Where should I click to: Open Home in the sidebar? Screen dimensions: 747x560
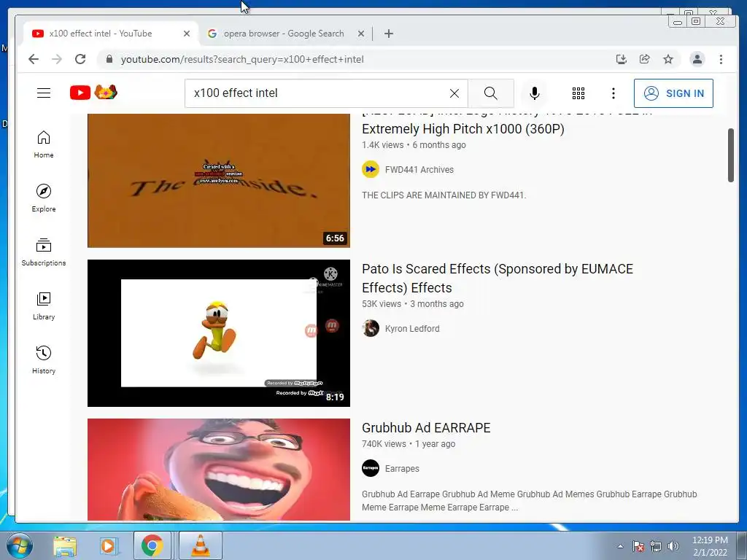[x=44, y=144]
